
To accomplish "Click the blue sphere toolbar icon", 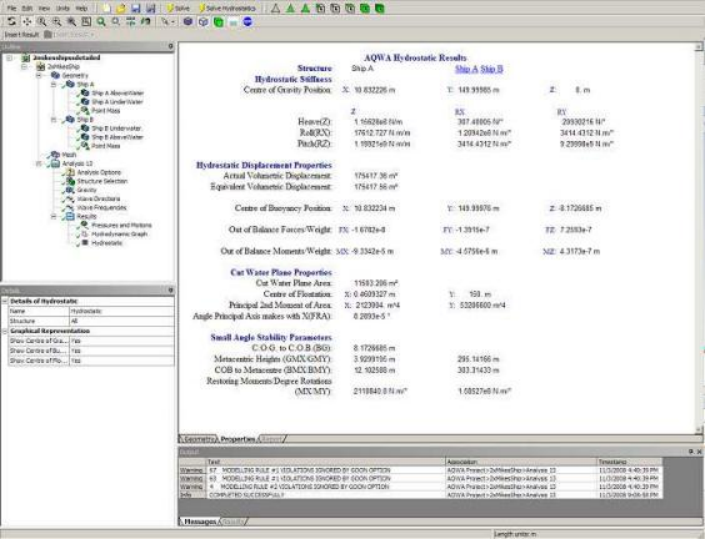I will point(248,22).
